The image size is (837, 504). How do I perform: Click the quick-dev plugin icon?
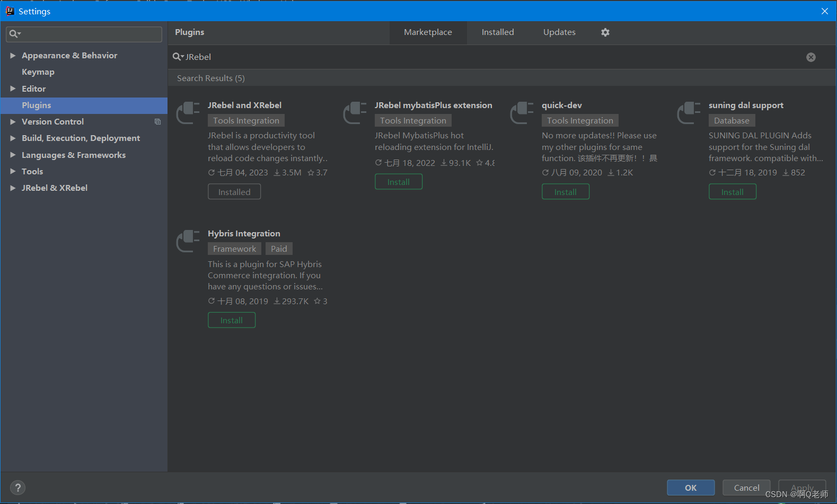pos(522,113)
